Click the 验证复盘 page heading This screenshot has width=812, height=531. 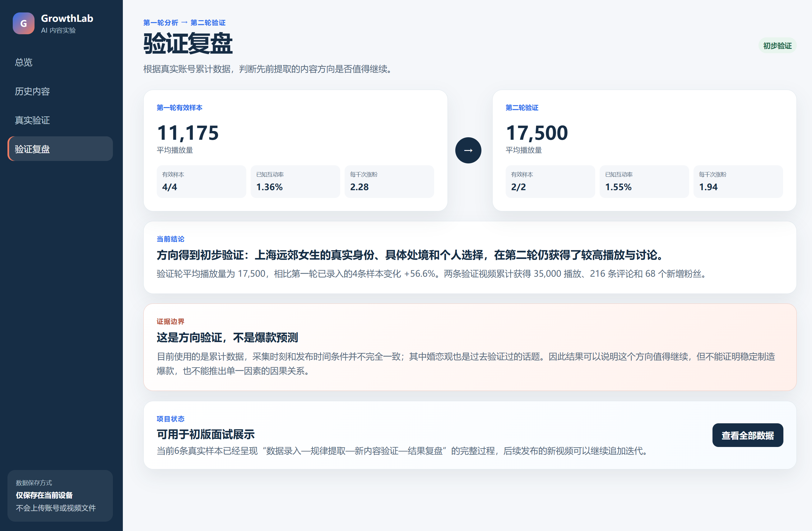(188, 44)
